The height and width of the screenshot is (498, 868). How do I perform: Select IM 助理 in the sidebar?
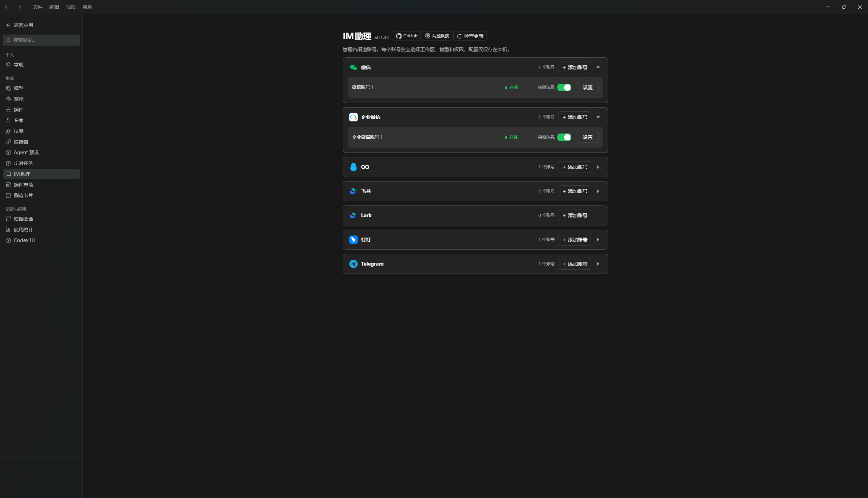(x=41, y=174)
